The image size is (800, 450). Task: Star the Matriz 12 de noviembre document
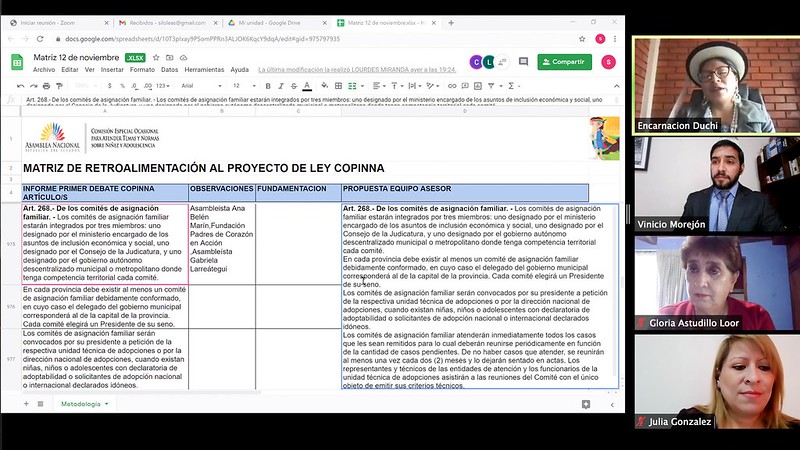[156, 58]
